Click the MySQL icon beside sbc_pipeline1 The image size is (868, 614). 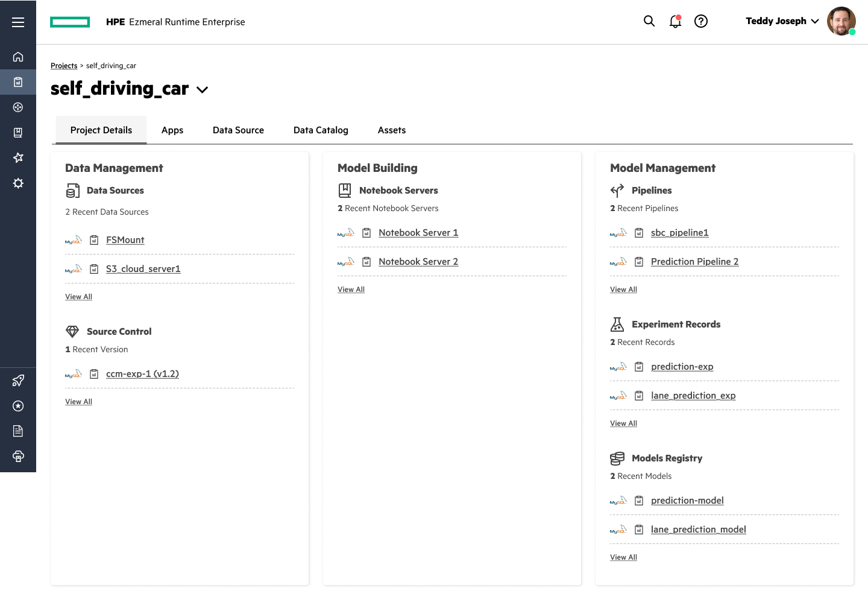[x=618, y=233]
